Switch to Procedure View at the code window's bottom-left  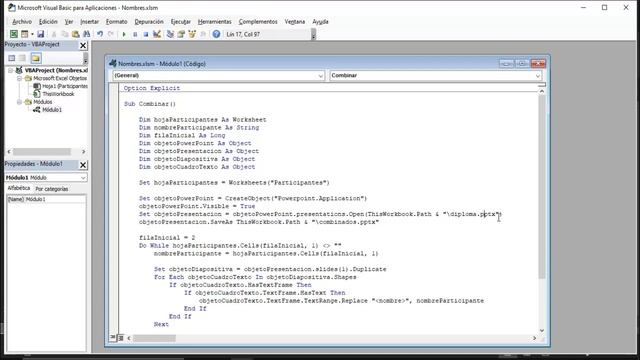[x=113, y=337]
